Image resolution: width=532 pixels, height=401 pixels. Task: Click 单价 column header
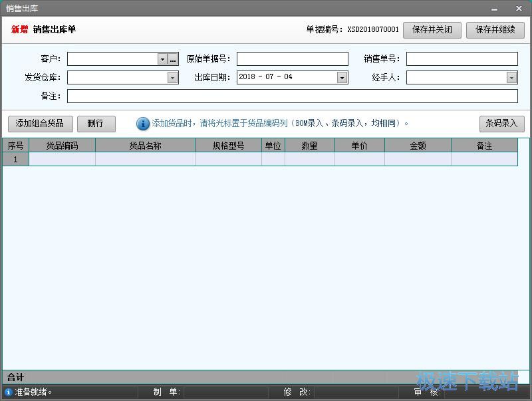tap(360, 146)
